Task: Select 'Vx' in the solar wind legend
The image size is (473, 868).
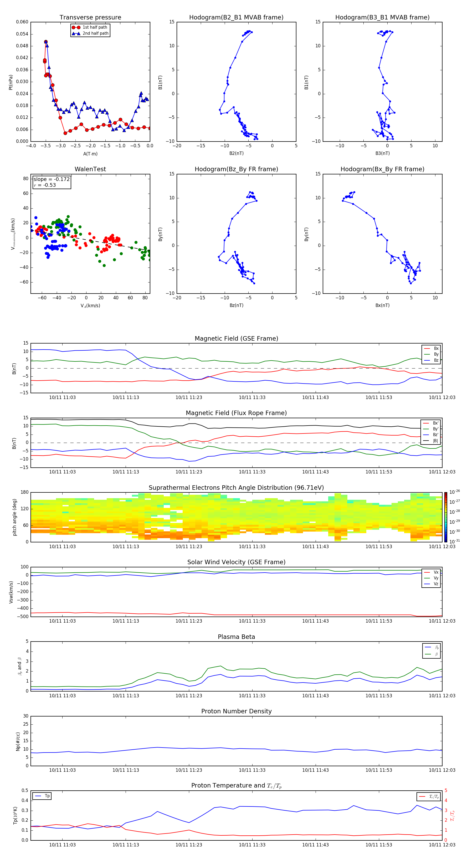Action: pyautogui.click(x=431, y=572)
